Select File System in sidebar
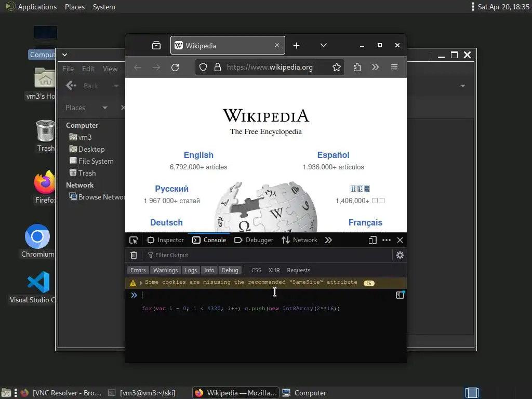Image resolution: width=532 pixels, height=399 pixels. pos(91,161)
